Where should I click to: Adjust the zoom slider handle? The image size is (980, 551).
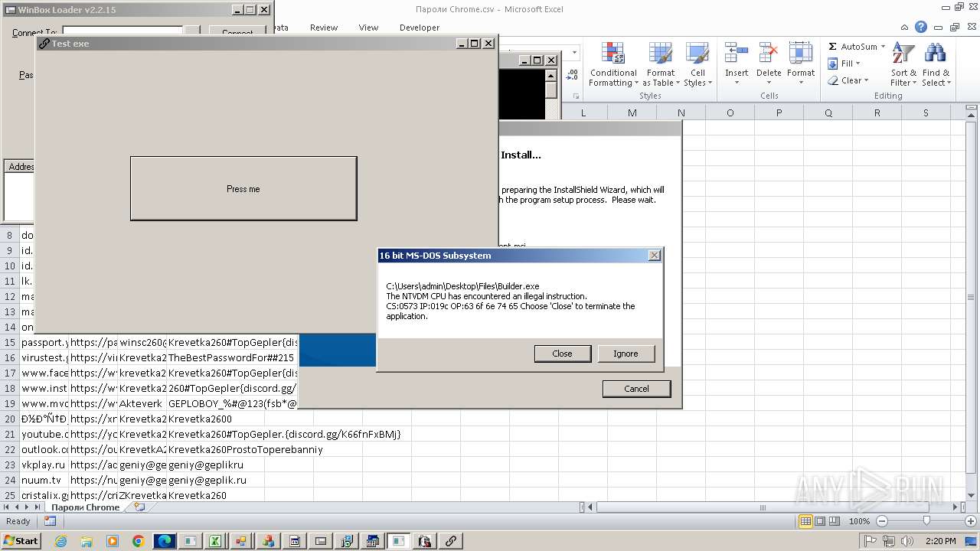pos(926,521)
